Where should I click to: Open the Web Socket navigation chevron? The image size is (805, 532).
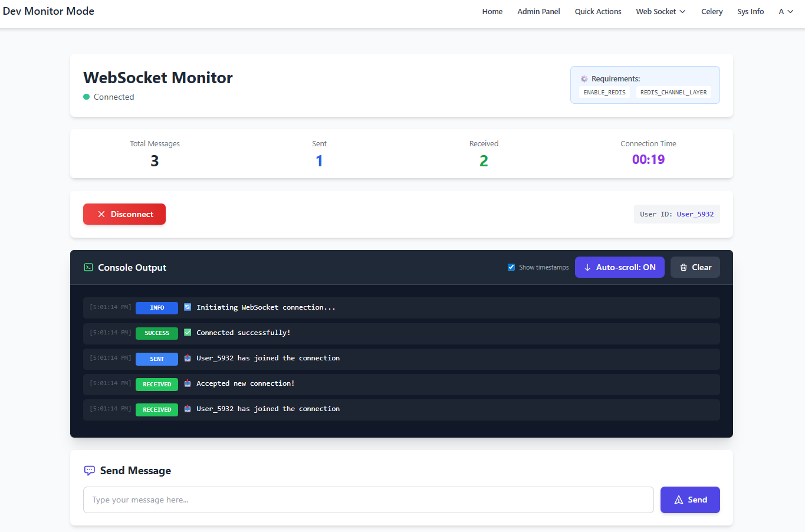point(683,11)
